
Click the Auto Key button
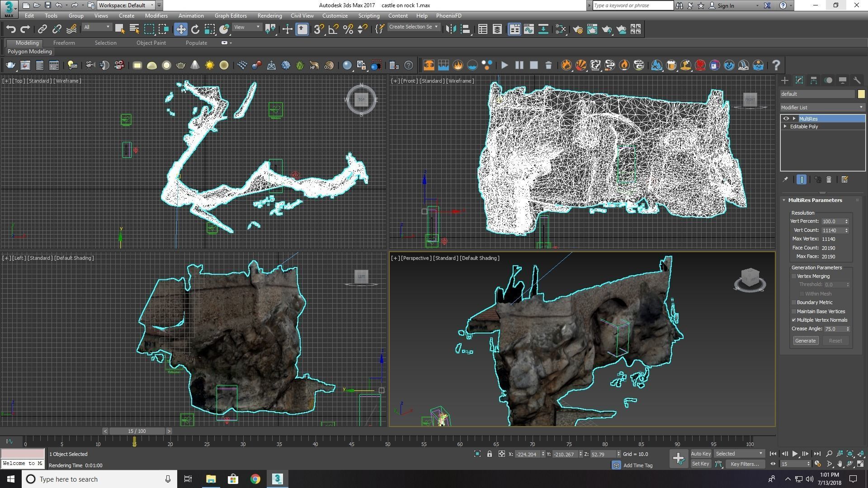(701, 454)
